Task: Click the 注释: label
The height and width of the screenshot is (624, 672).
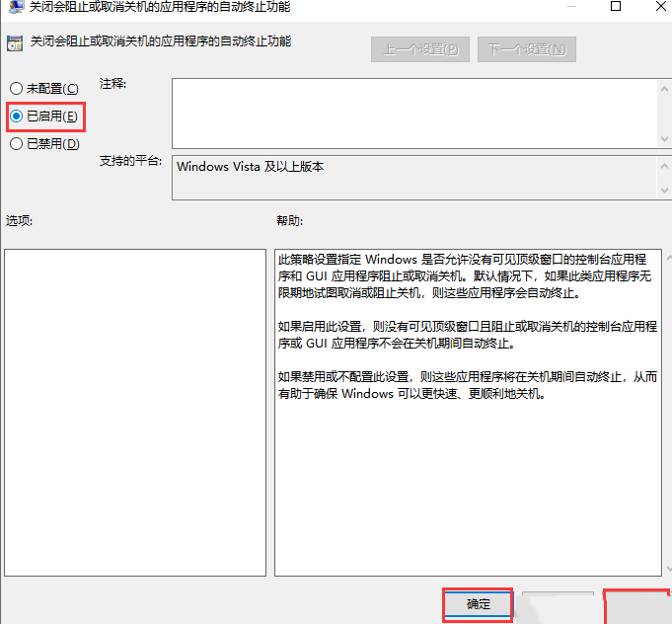Action: coord(112,83)
